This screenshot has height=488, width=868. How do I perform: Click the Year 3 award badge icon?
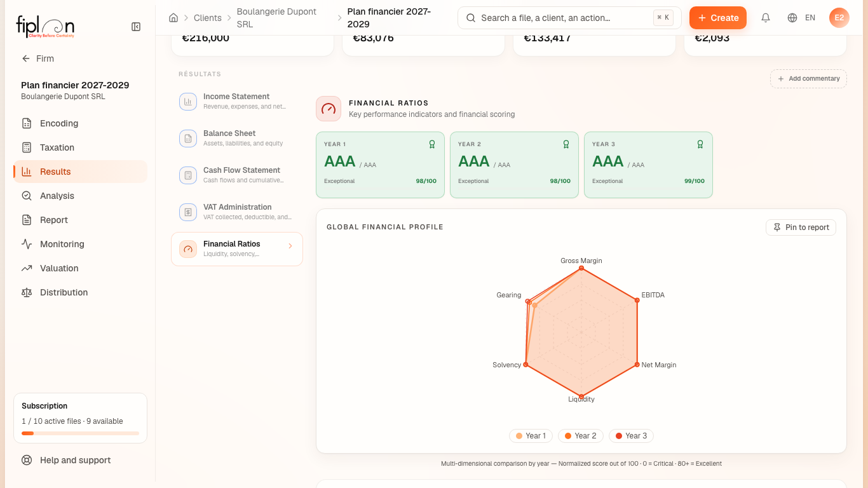pos(700,144)
